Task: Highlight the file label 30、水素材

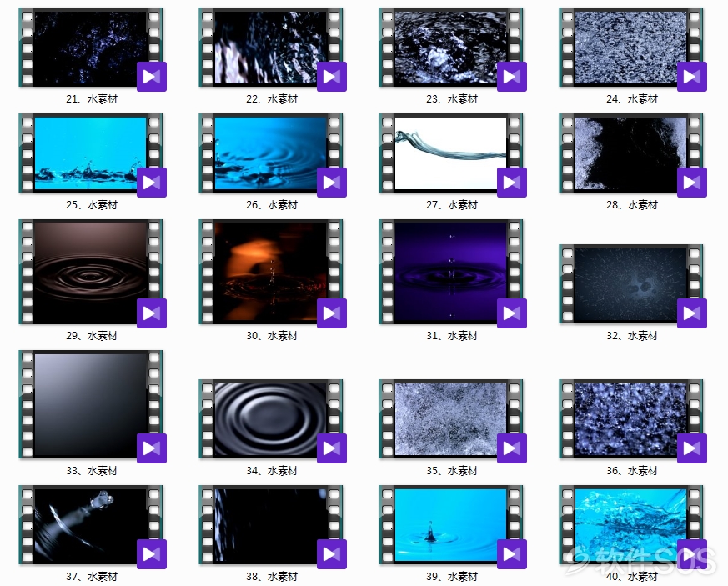Action: click(x=272, y=335)
